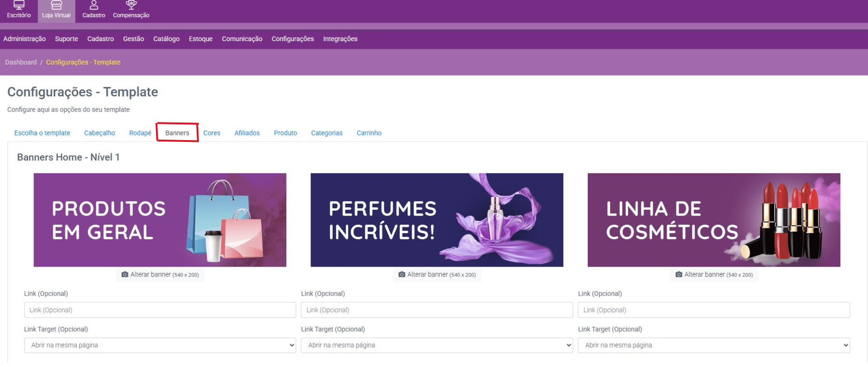868x367 pixels.
Task: Click the Configurações - Template page title
Action: click(83, 92)
